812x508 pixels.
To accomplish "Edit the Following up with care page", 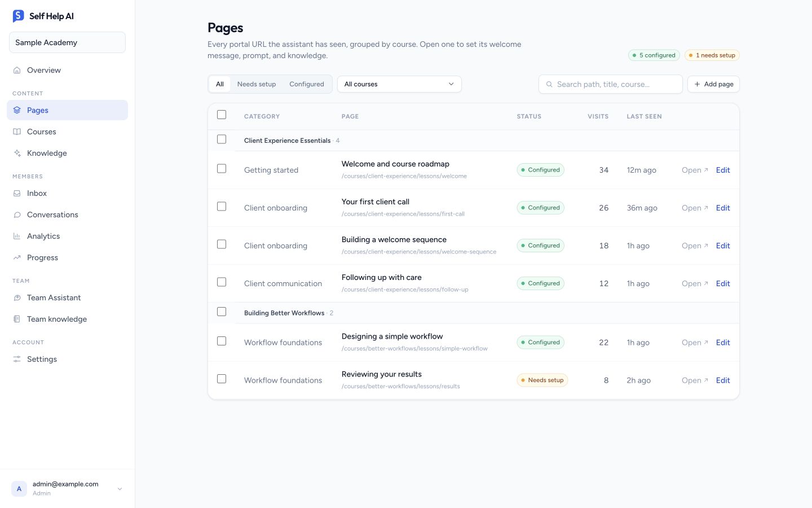I will tap(723, 284).
